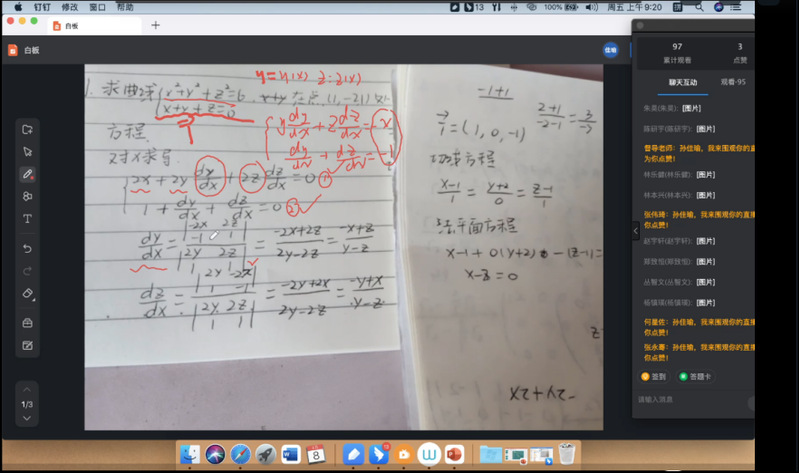
Task: Select the eraser tool
Action: [27, 294]
